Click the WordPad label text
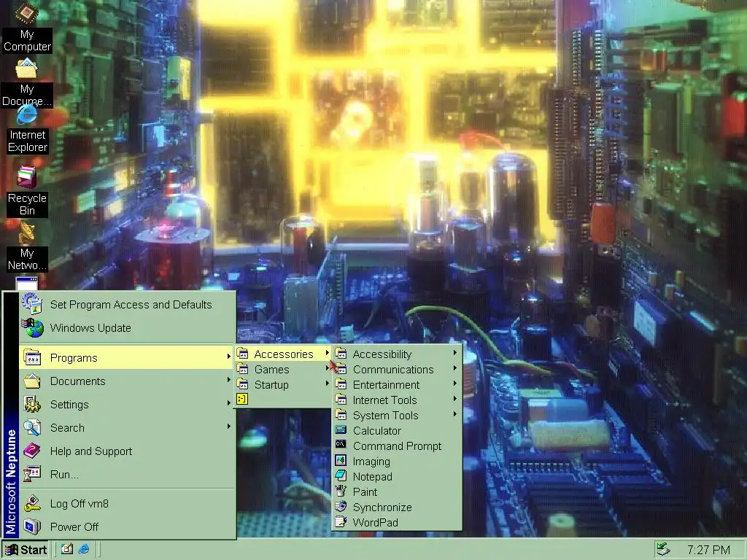Screen dimensions: 747x560 [x=375, y=522]
